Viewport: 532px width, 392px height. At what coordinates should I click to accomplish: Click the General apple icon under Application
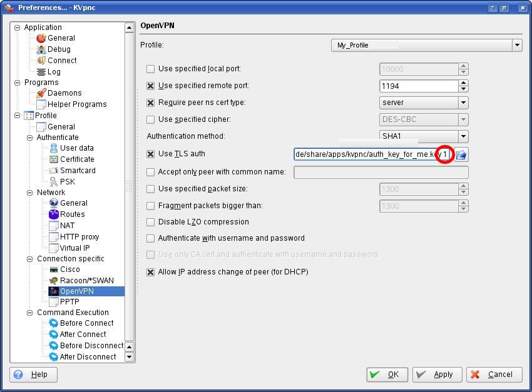click(x=41, y=38)
